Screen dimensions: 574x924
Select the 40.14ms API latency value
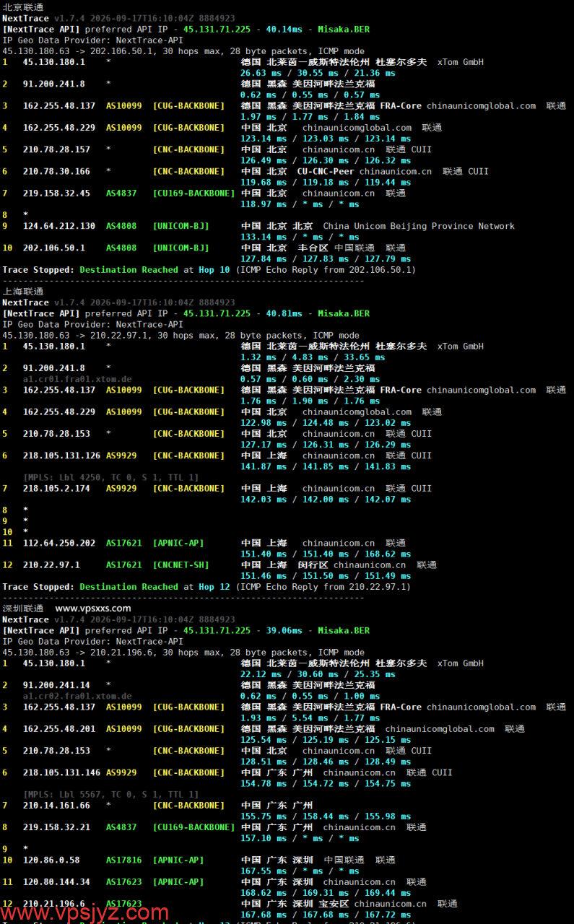tap(284, 30)
